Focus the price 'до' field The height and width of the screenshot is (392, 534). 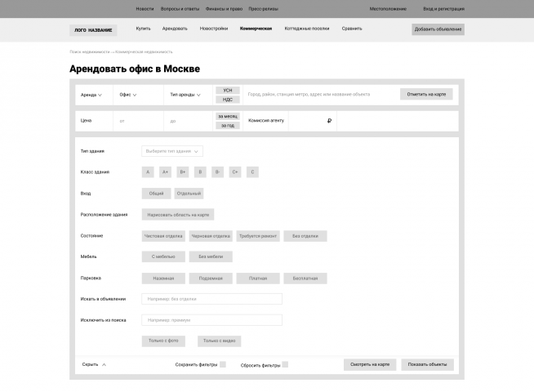click(x=188, y=121)
